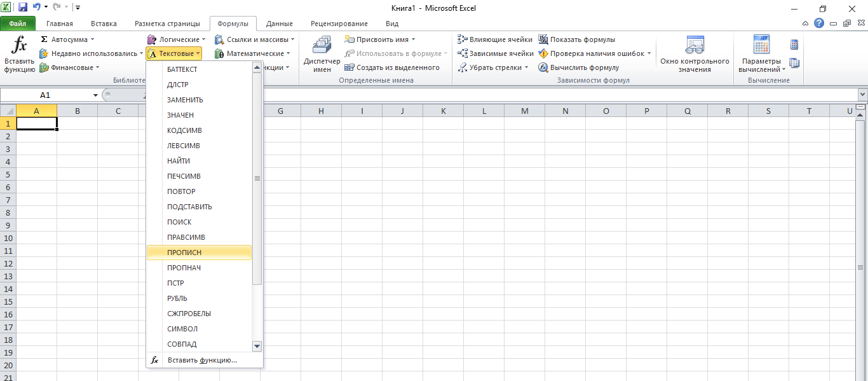Expand the Undo history dropdown arrow
The height and width of the screenshot is (381, 868).
pos(46,8)
